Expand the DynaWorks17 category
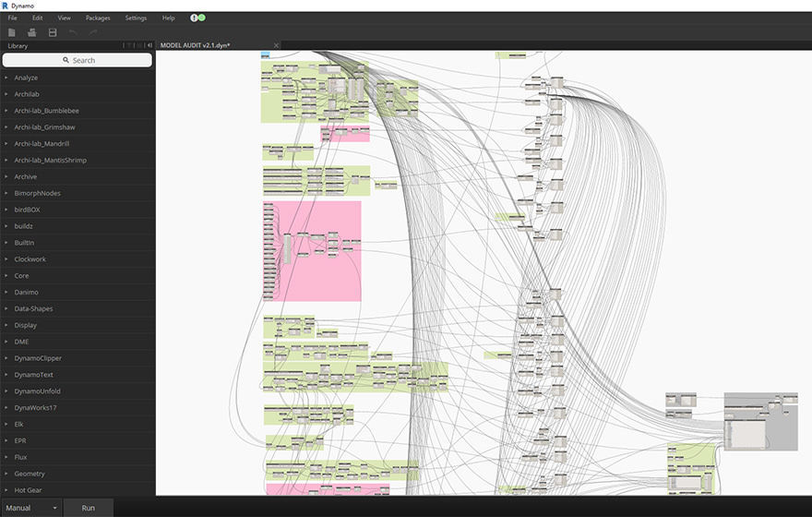The width and height of the screenshot is (812, 517). tap(78, 408)
